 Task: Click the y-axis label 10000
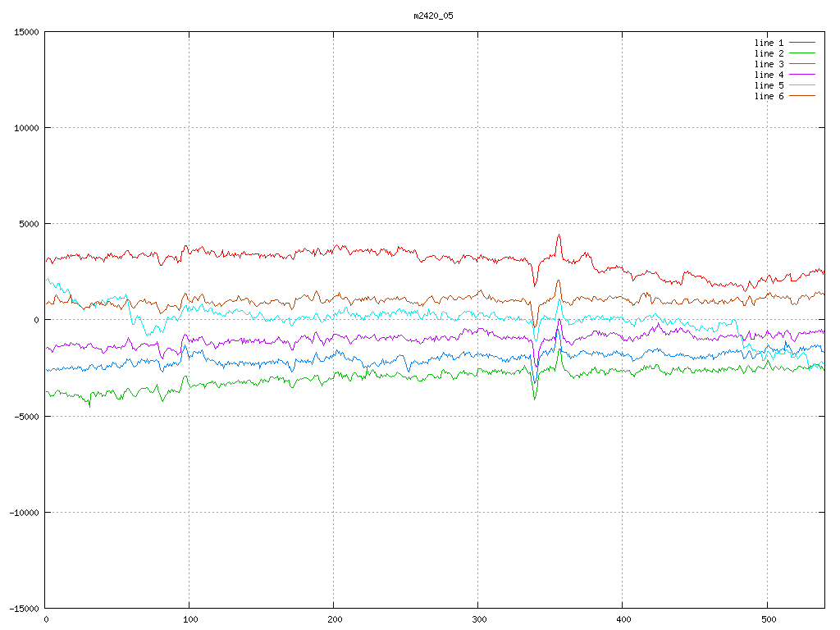(26, 128)
